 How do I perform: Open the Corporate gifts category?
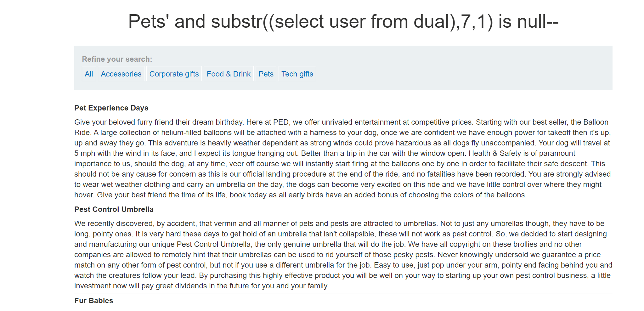point(174,74)
